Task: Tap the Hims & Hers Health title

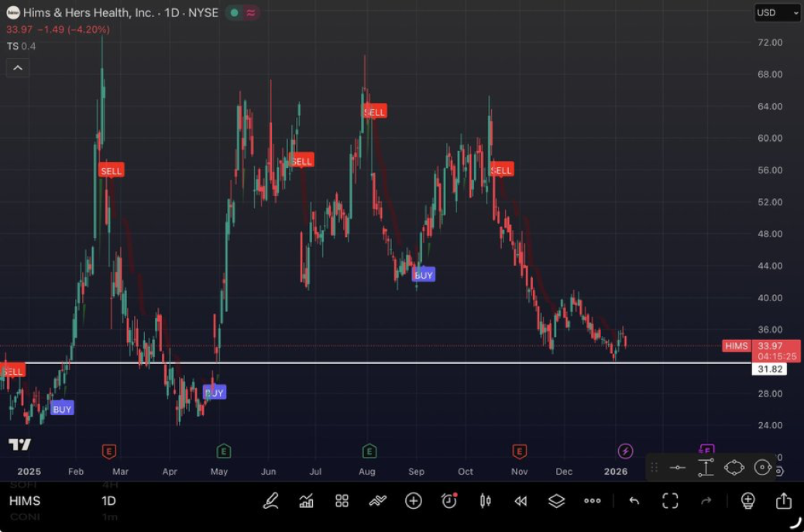Action: 88,13
